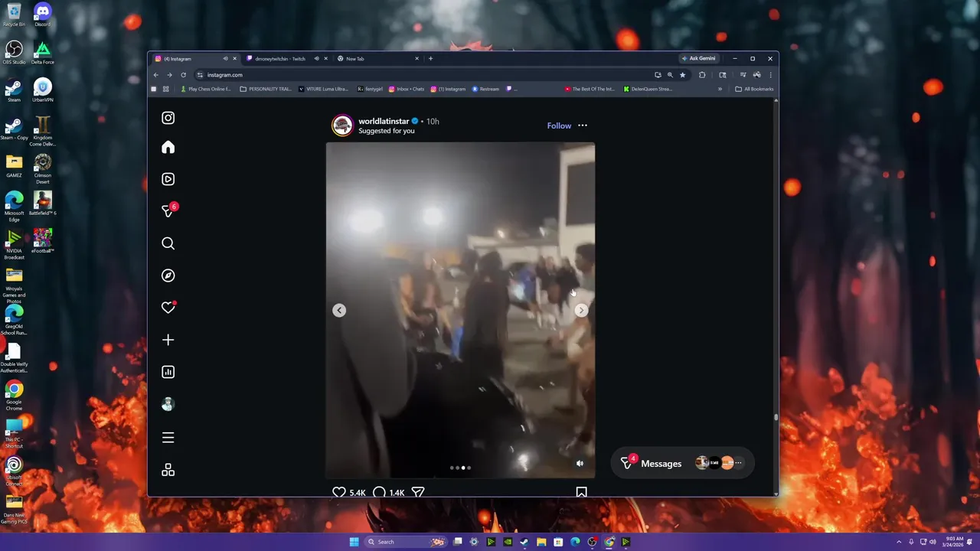This screenshot has height=551, width=980.
Task: Open post options three-dot menu
Action: click(x=583, y=126)
